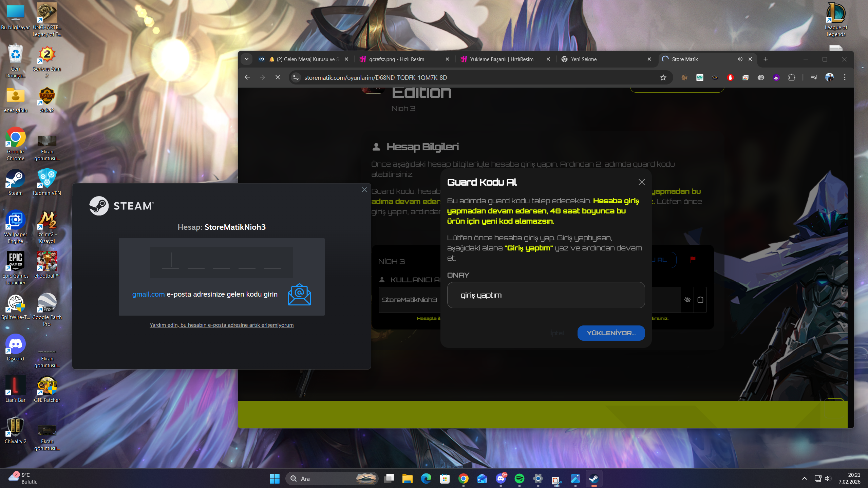The width and height of the screenshot is (868, 488).
Task: Select the UNCHARTED Legacy of Thieves shortcut
Action: 47,20
